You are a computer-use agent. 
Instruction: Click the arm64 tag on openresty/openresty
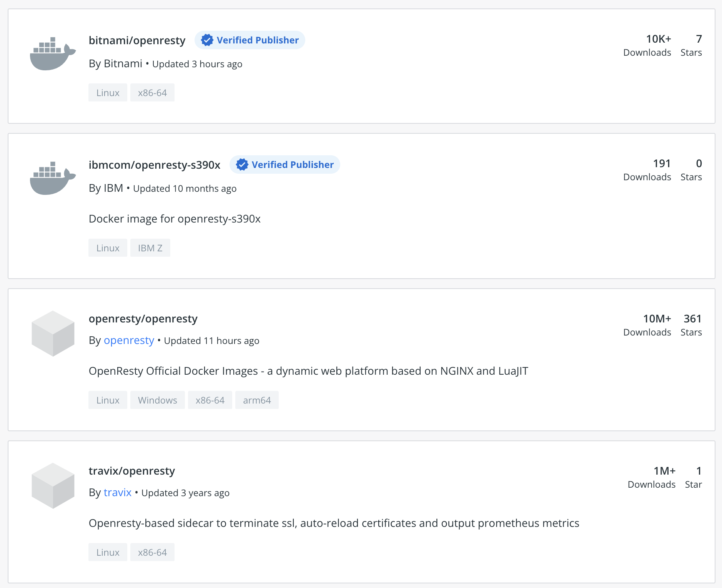coord(257,400)
